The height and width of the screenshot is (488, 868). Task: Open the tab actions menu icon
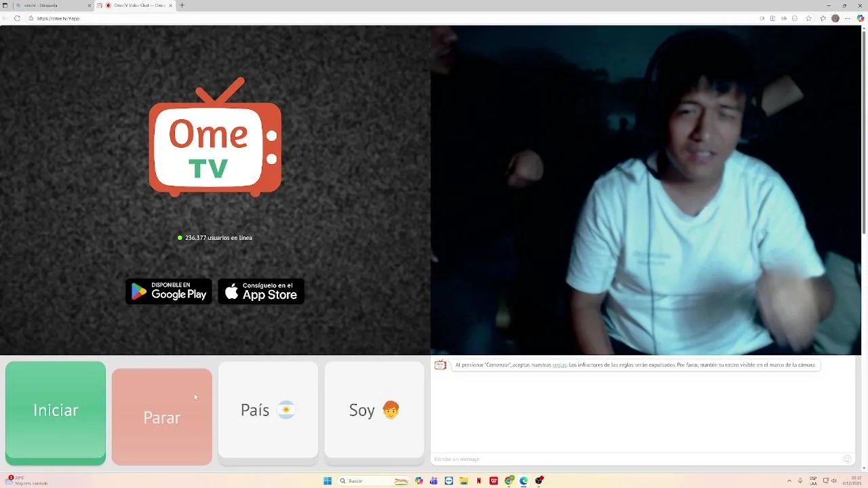point(5,5)
